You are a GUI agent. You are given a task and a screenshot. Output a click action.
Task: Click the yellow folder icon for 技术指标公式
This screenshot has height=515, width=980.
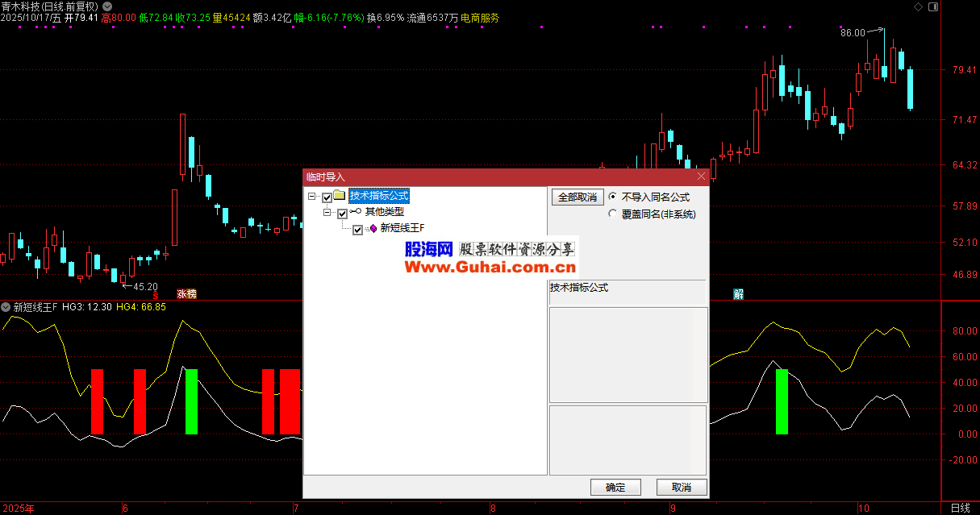click(340, 196)
